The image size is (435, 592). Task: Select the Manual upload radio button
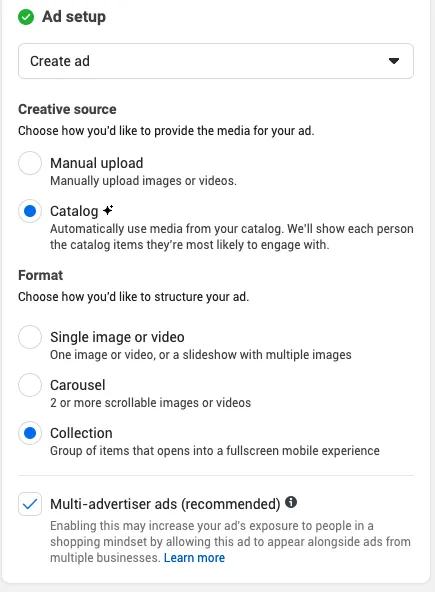tap(30, 163)
